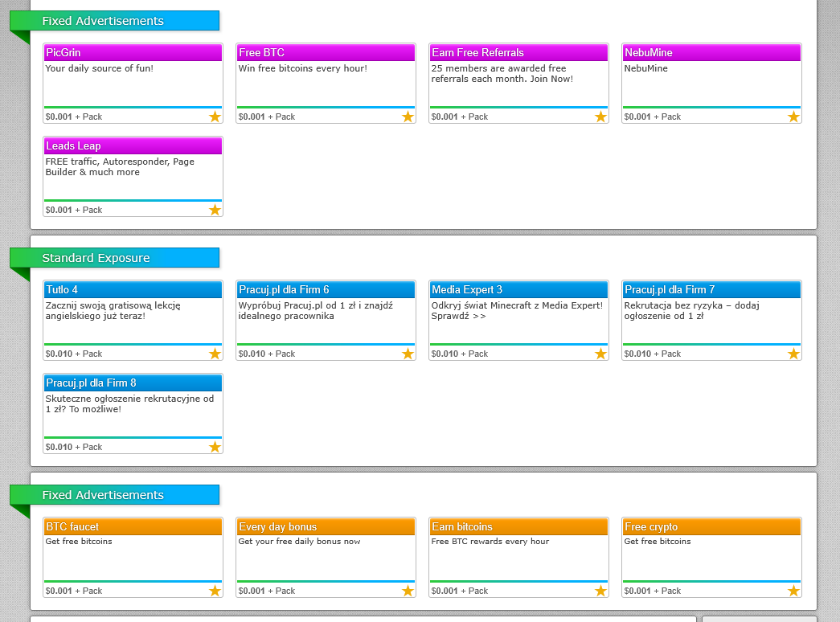
Task: Click the star icon on Leads Leap ad
Action: (215, 210)
